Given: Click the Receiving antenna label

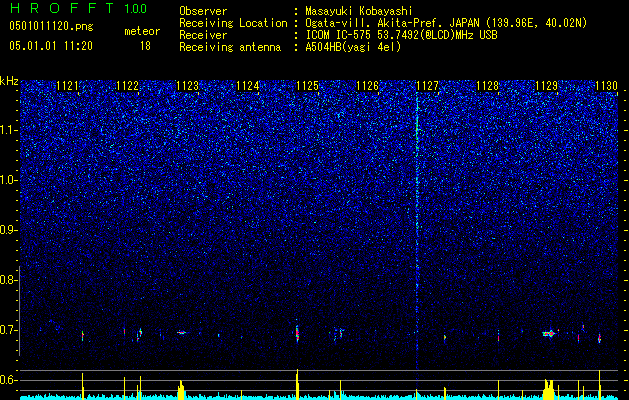Looking at the screenshot, I should tap(230, 47).
